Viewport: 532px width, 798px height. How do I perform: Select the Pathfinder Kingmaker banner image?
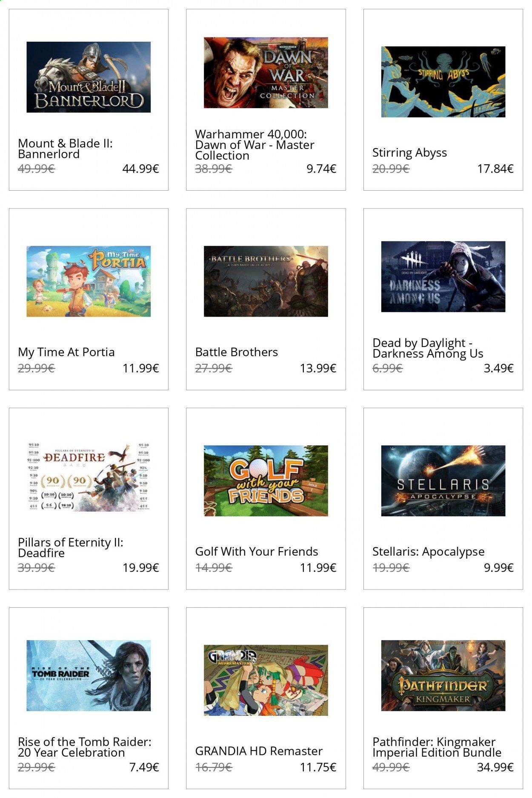click(x=443, y=675)
